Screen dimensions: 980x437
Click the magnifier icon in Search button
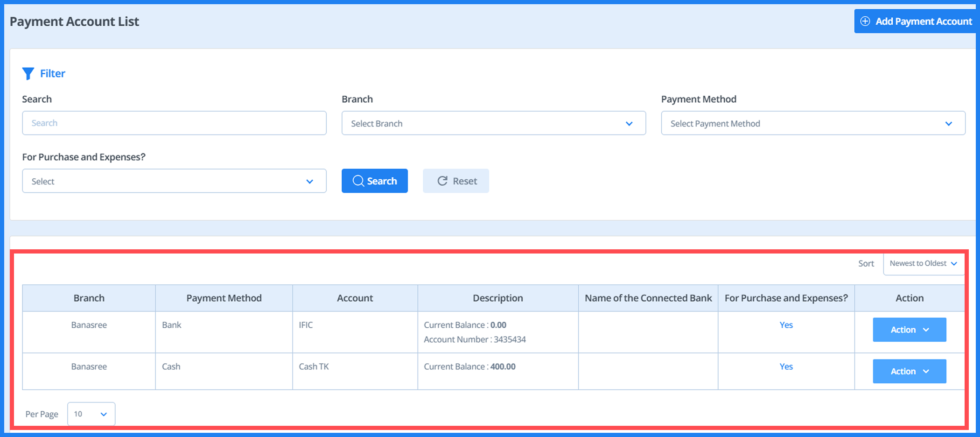tap(358, 181)
